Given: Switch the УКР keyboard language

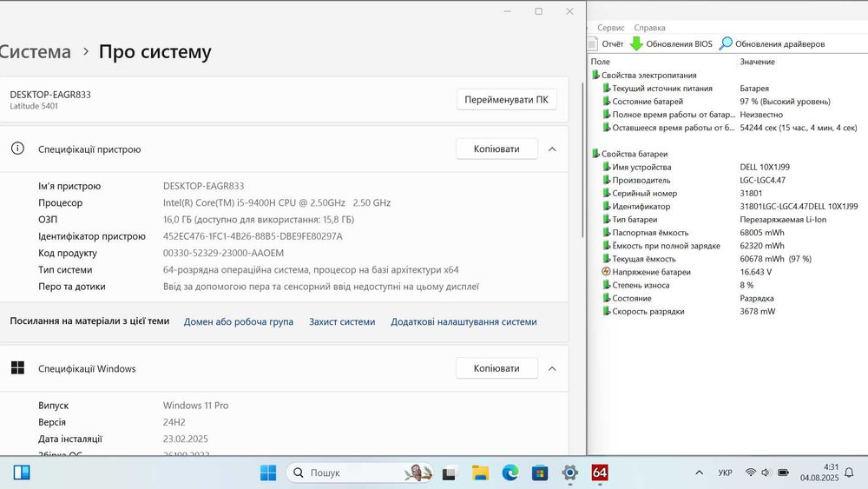Looking at the screenshot, I should click(725, 473).
